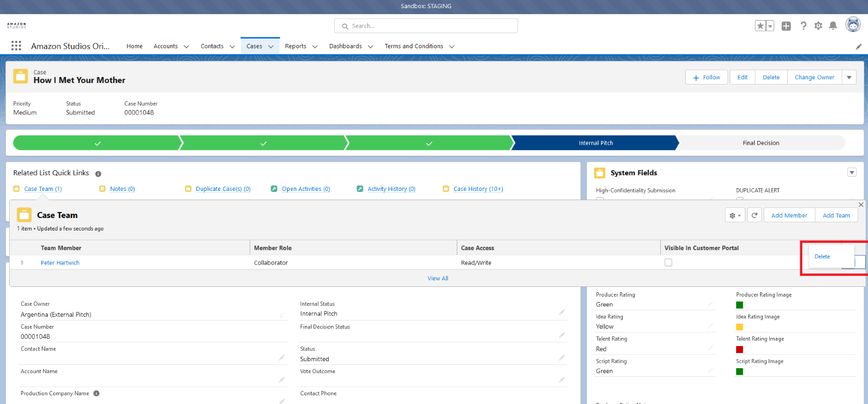Open more case actions dropdown beside Change Owner
The height and width of the screenshot is (404, 868).
click(x=849, y=78)
